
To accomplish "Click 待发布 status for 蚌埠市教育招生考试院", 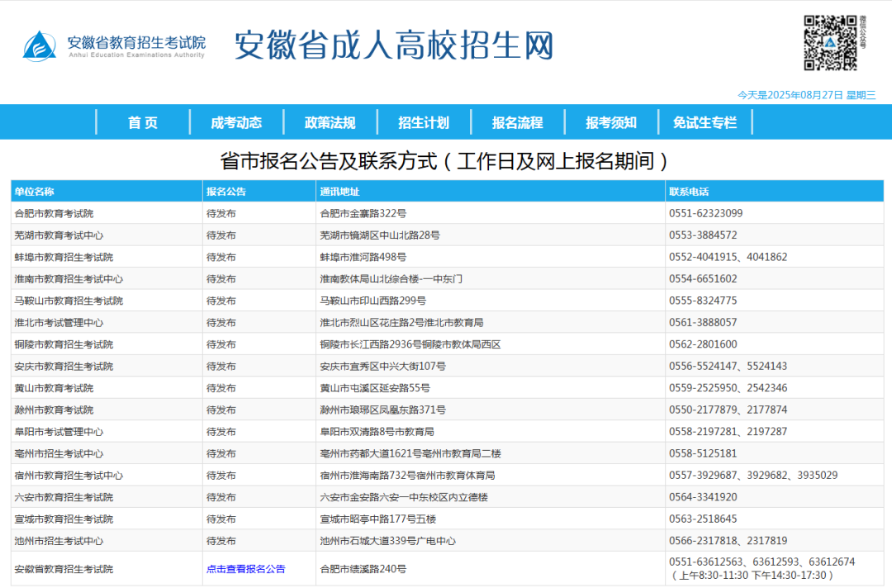I will [221, 257].
